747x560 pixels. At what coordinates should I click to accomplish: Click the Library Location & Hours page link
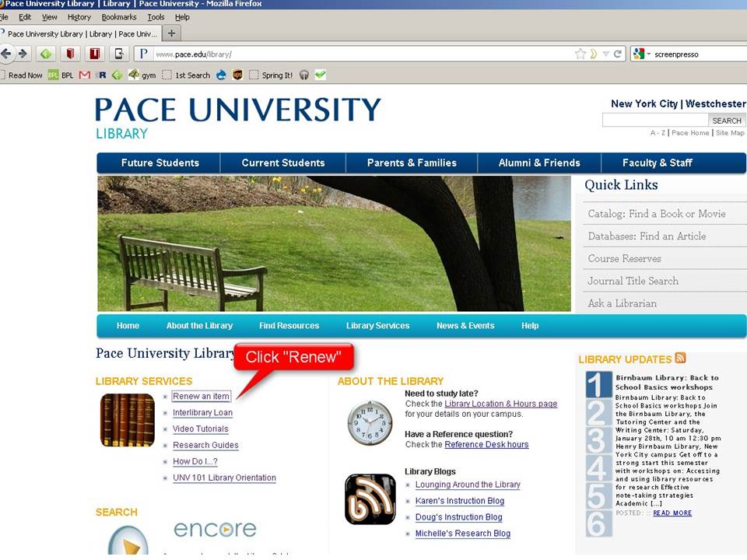click(500, 404)
